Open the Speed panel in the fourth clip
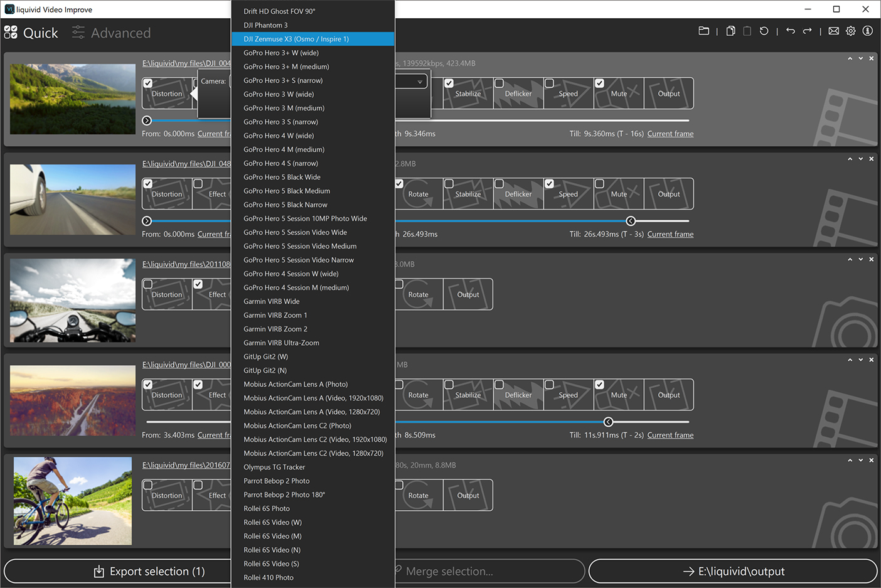Screen dimensions: 881x588 pyautogui.click(x=568, y=394)
